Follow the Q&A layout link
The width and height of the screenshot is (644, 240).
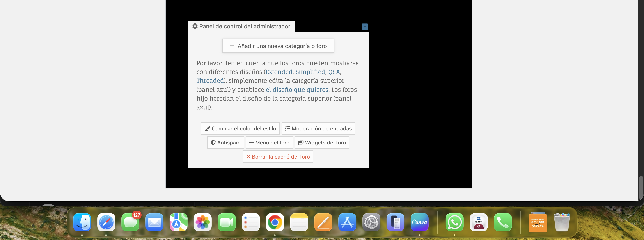pyautogui.click(x=334, y=72)
